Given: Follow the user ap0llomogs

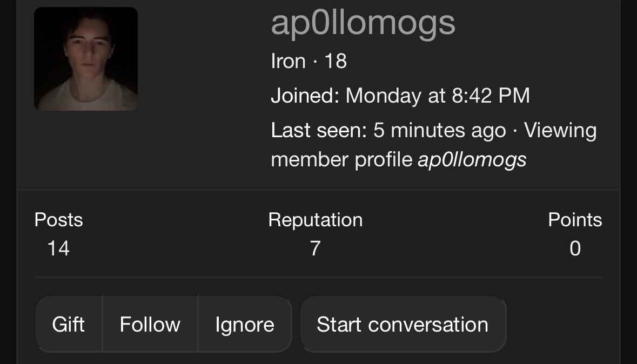Looking at the screenshot, I should [x=150, y=324].
